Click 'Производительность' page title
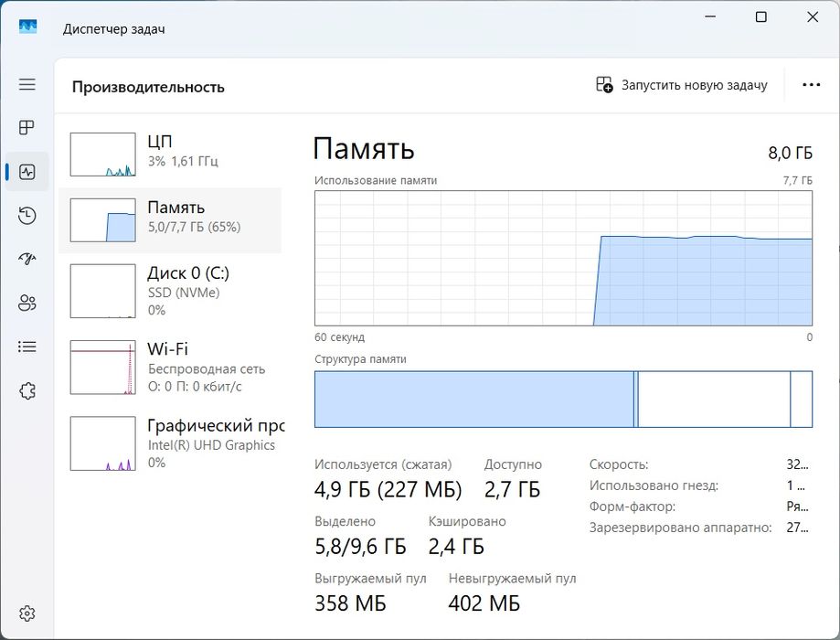The image size is (840, 640). 148,87
